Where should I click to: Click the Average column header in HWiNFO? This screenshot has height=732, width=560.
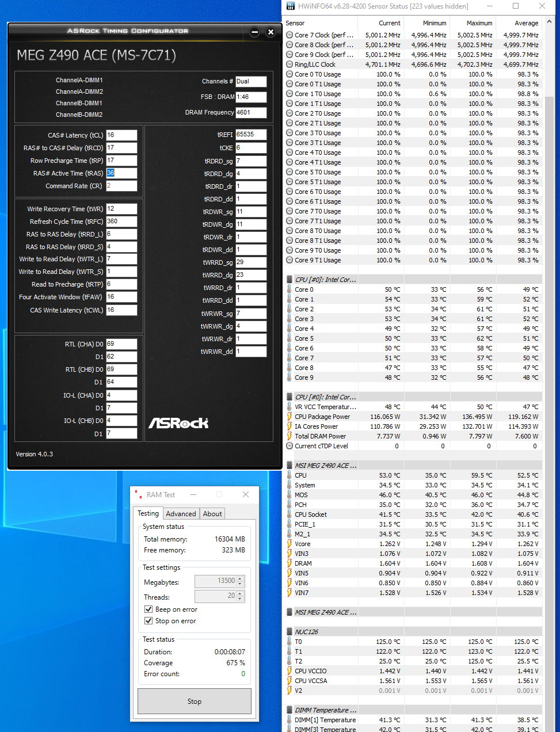click(519, 23)
